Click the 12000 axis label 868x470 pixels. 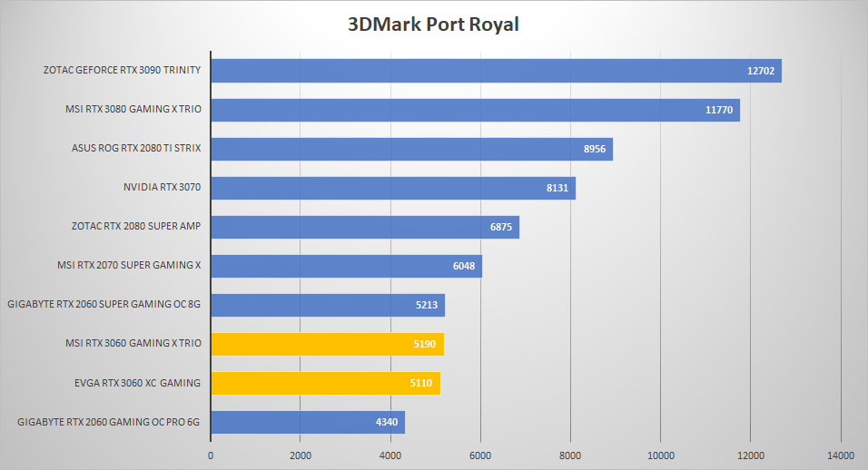click(x=751, y=455)
